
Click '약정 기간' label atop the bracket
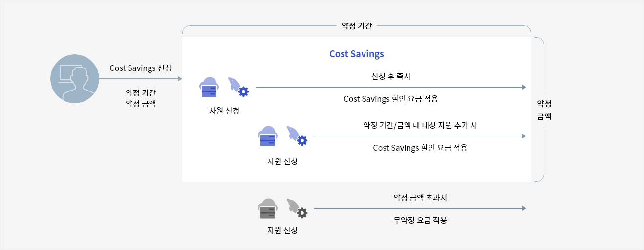(x=356, y=26)
